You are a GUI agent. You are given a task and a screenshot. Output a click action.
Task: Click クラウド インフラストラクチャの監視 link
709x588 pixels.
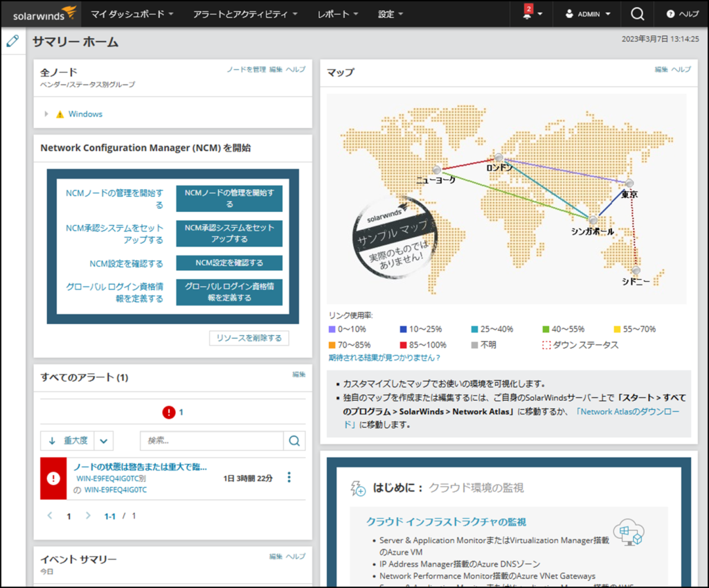(446, 522)
